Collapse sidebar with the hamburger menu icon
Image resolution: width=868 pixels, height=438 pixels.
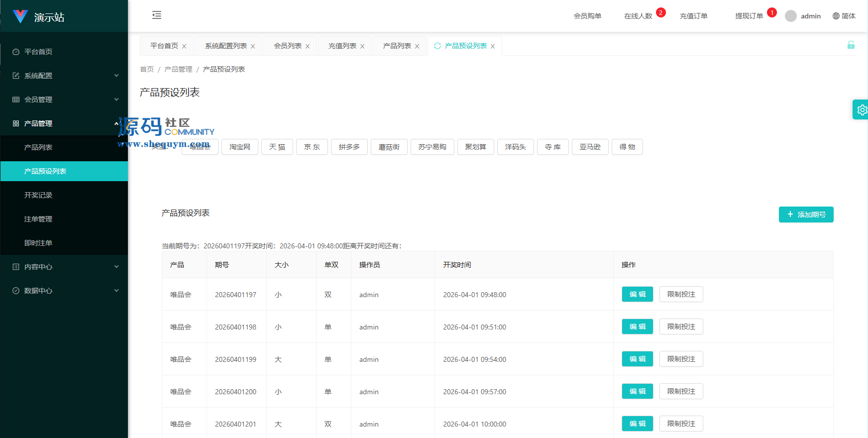pyautogui.click(x=157, y=15)
